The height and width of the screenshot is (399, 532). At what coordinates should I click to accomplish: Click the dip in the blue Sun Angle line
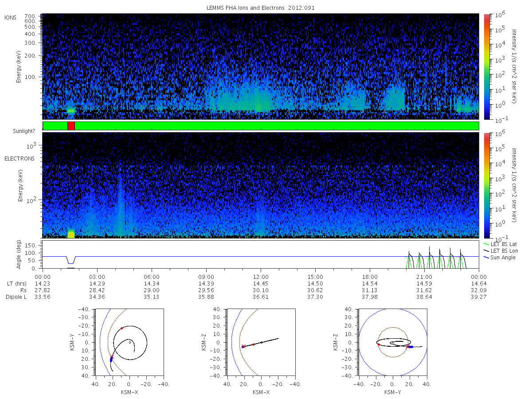(71, 260)
